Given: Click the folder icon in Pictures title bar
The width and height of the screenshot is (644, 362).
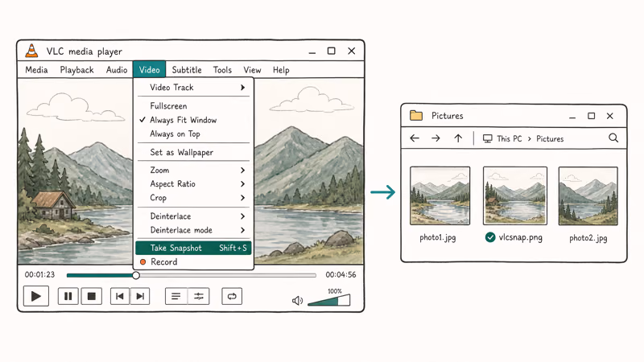Looking at the screenshot, I should 416,115.
